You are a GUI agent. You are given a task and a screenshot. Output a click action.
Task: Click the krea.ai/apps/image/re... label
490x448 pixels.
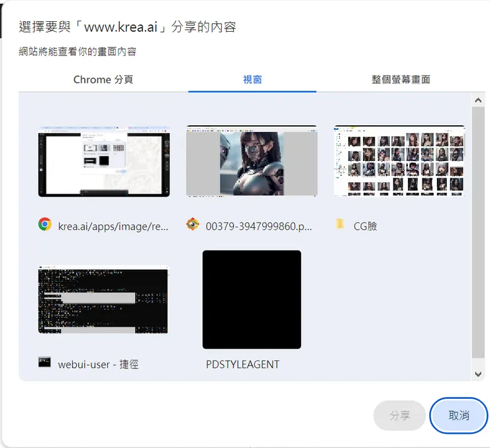113,226
